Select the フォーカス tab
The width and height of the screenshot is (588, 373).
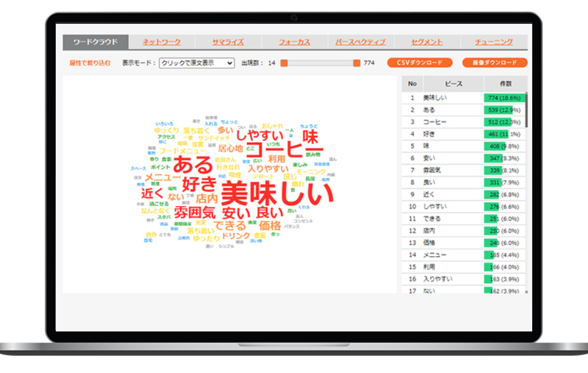tap(294, 42)
